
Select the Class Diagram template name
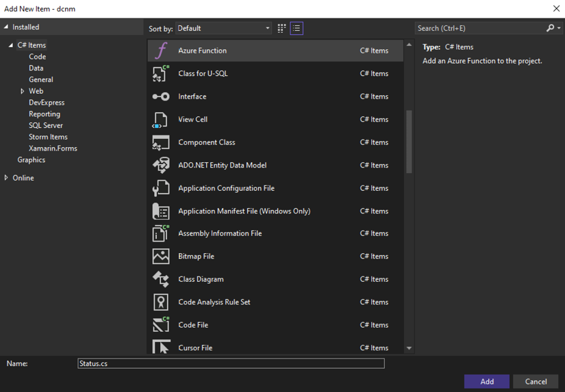click(x=201, y=279)
